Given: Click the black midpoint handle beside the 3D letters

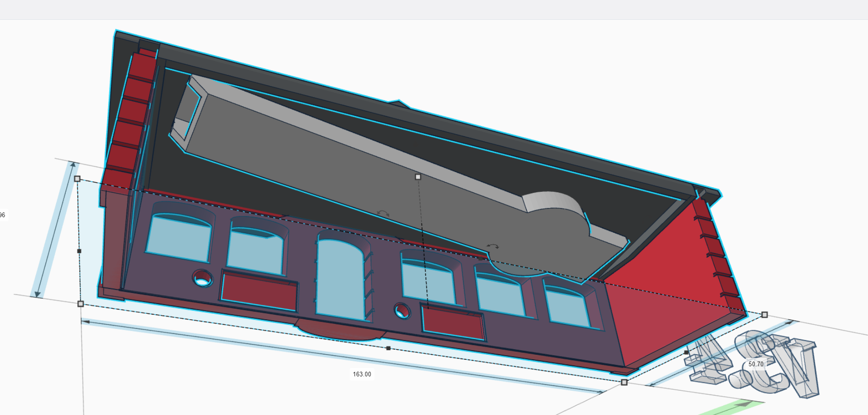Looking at the screenshot, I should tap(686, 352).
